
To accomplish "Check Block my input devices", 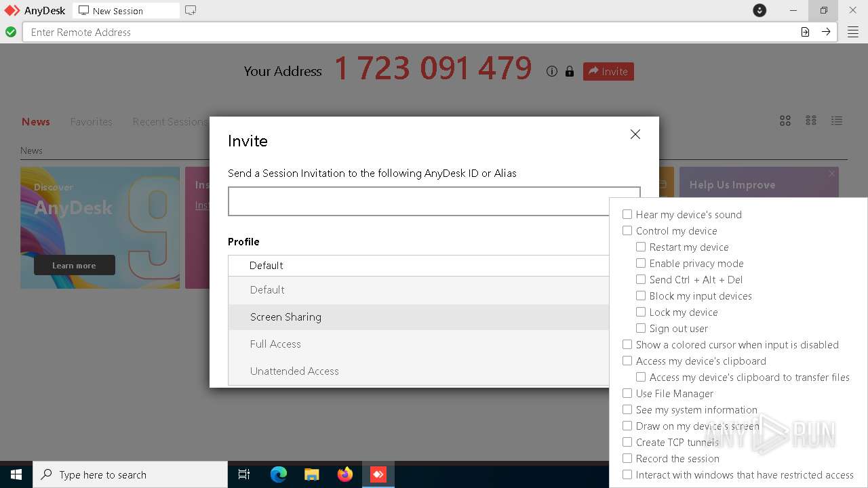I will [x=641, y=296].
